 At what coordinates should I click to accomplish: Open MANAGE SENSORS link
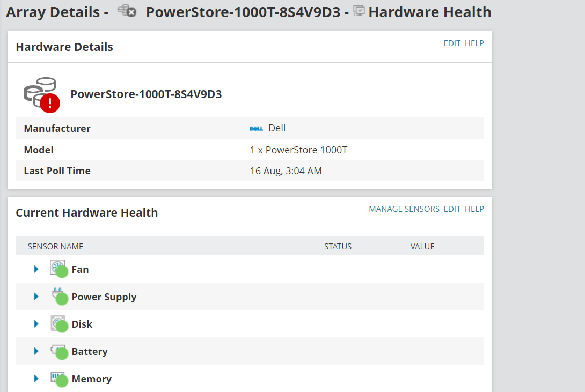[404, 209]
